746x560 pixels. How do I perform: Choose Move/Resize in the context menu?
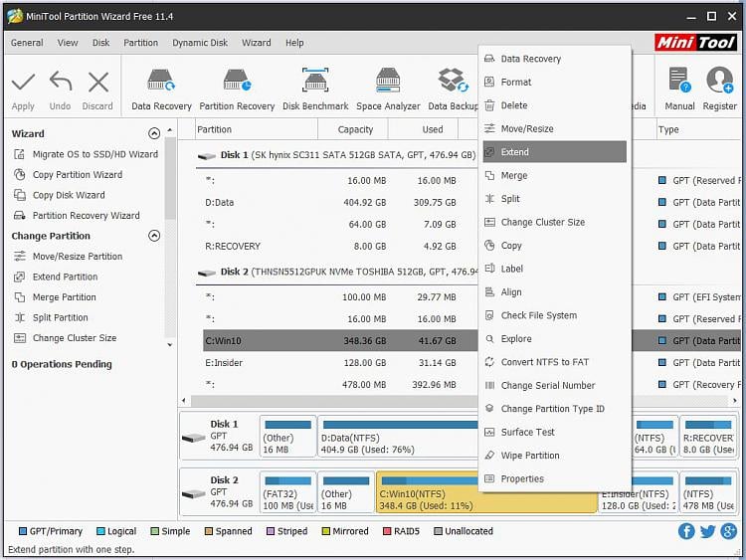(554, 128)
